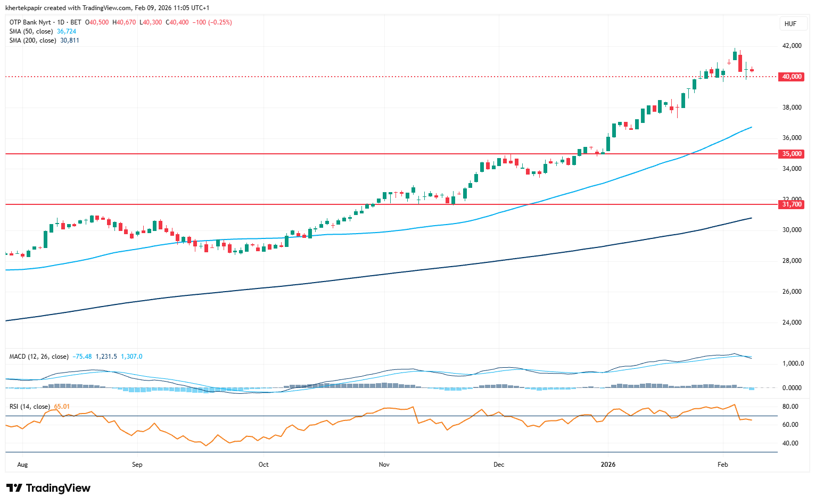Select the SMA (50, close) legend
The image size is (815, 504).
pos(31,31)
